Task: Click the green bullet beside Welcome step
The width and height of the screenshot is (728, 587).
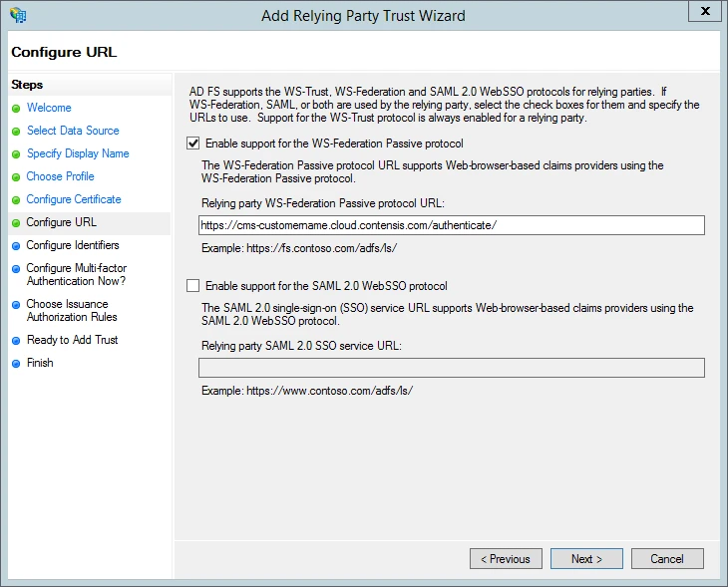Action: (16, 109)
